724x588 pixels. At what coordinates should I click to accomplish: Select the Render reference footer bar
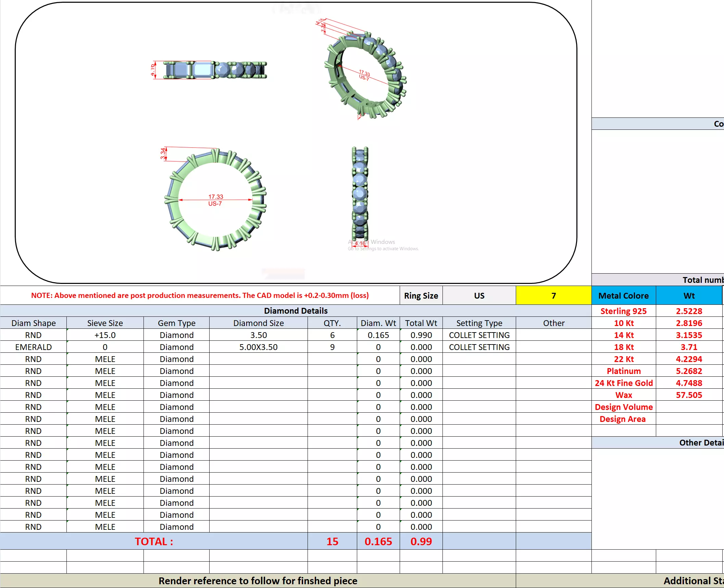(258, 581)
